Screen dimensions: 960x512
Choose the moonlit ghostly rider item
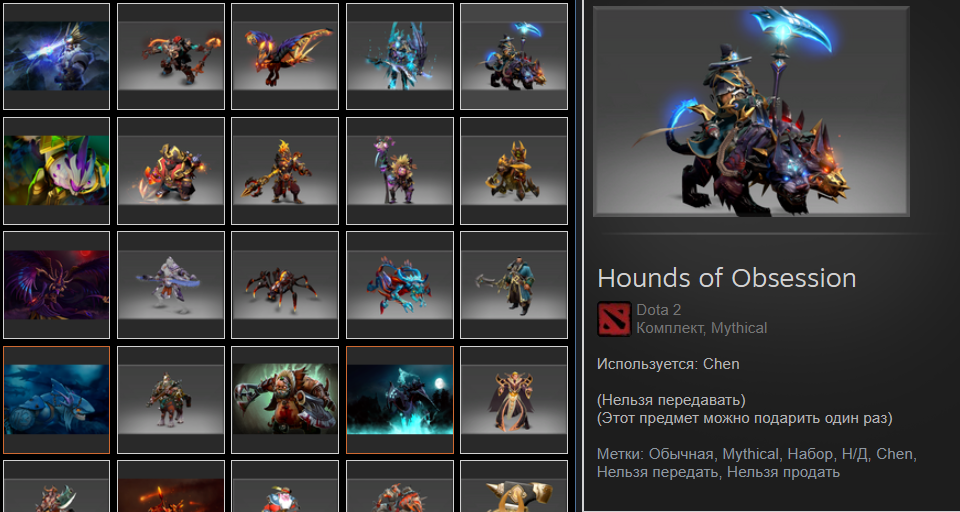pos(400,400)
